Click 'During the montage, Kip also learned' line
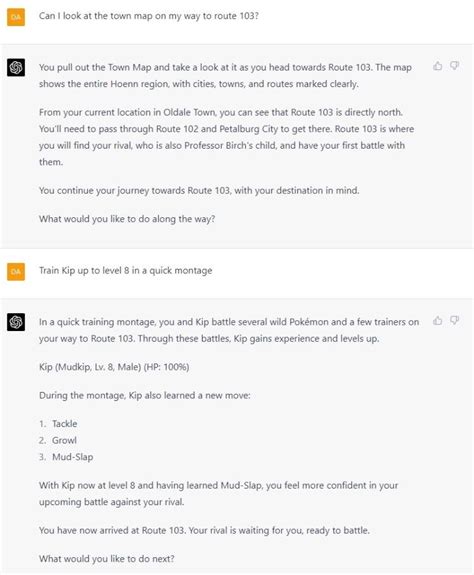474x575 pixels. click(144, 395)
